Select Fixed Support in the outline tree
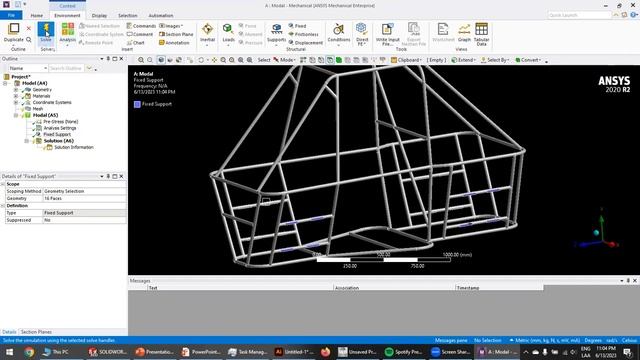The height and width of the screenshot is (360, 640). 57,134
